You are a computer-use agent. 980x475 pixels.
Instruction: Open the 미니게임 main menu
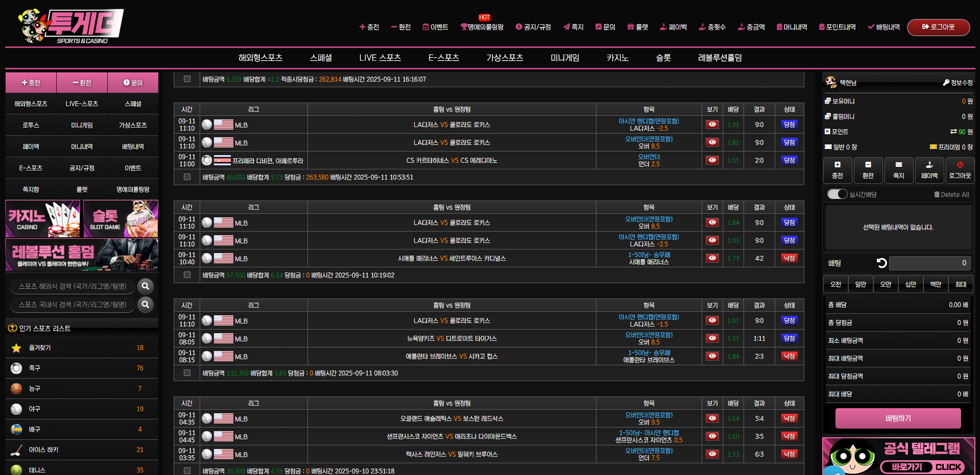coord(565,58)
